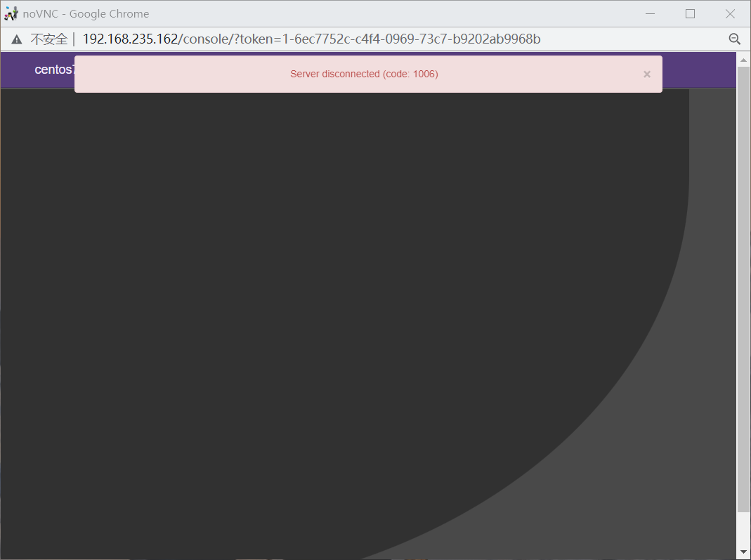Close the noVNC Chrome window
Image resolution: width=751 pixels, height=560 pixels.
point(730,14)
